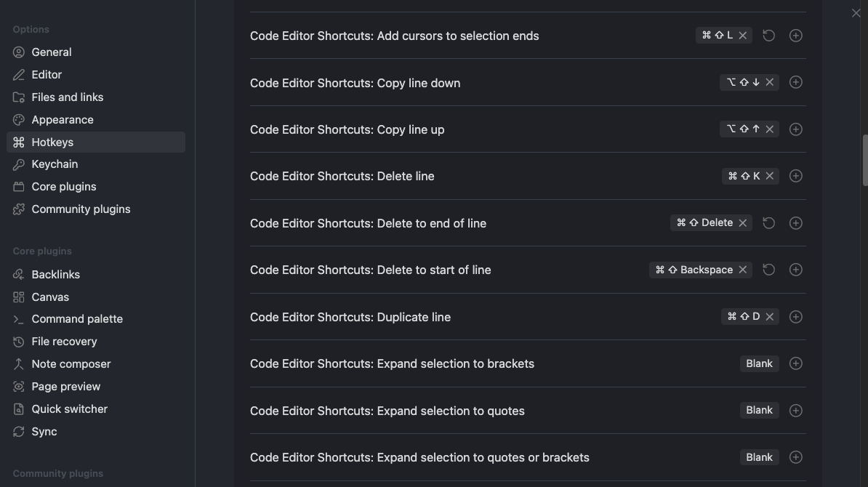Remove the Delete to start of line hotkey
Screen dimensions: 868x487
pos(743,270)
